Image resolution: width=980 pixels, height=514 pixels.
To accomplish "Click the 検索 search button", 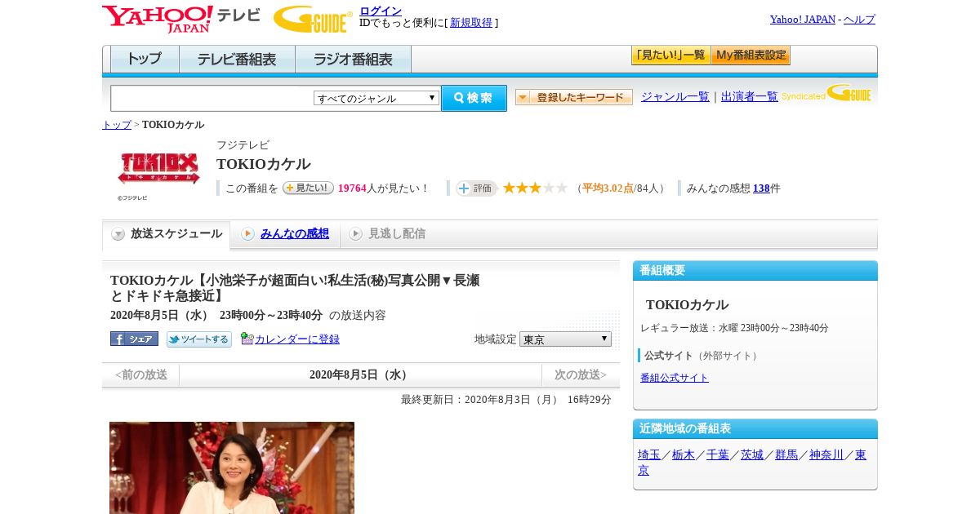I will [474, 98].
